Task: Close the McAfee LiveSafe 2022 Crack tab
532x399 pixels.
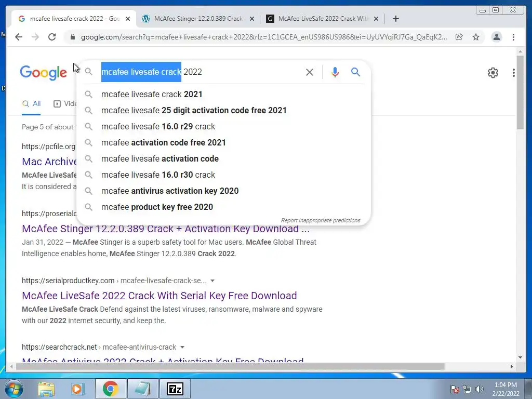Action: tap(376, 19)
